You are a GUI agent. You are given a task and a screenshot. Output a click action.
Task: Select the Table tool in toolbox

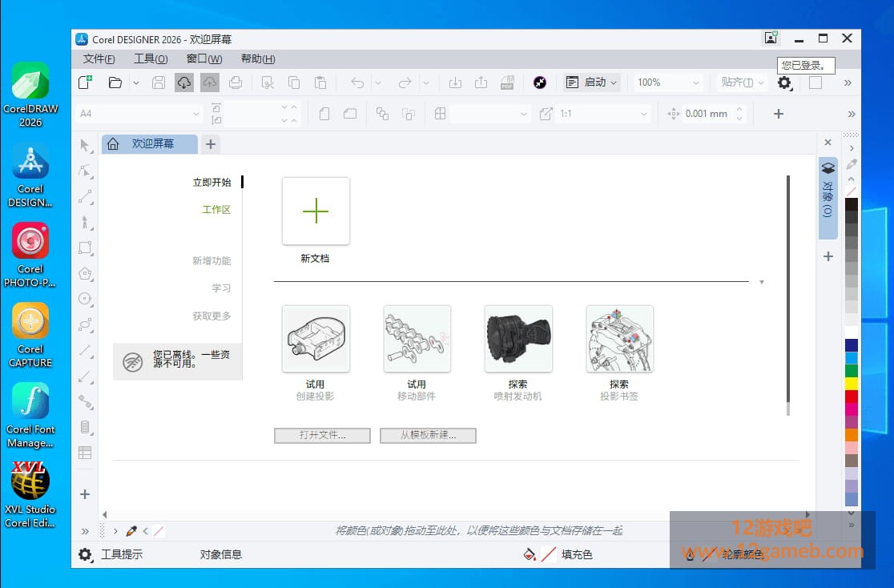(x=85, y=453)
